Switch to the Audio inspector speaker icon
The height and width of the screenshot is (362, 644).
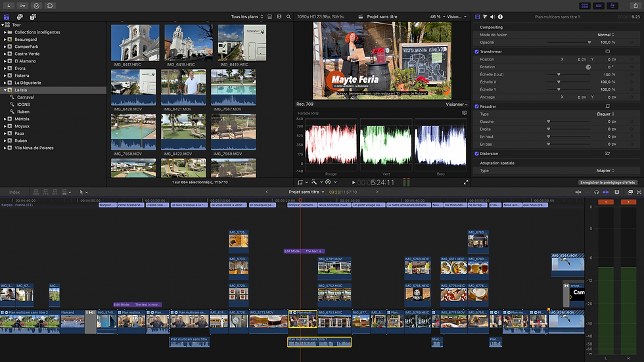pos(494,16)
